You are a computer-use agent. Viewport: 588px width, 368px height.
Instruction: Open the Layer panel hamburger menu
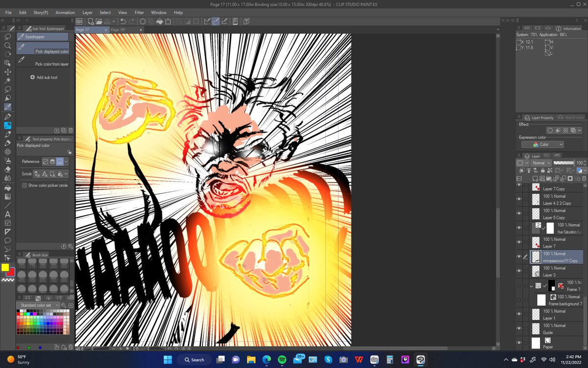pyautogui.click(x=519, y=156)
